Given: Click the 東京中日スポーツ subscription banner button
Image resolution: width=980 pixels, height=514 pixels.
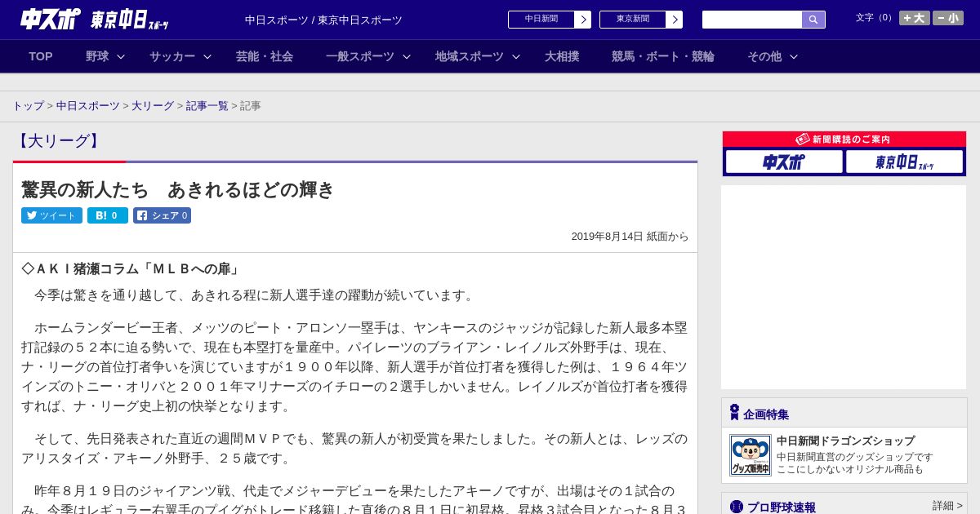Looking at the screenshot, I should [x=904, y=162].
